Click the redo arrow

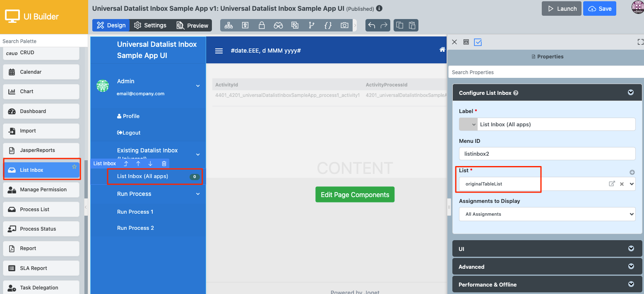tap(384, 25)
